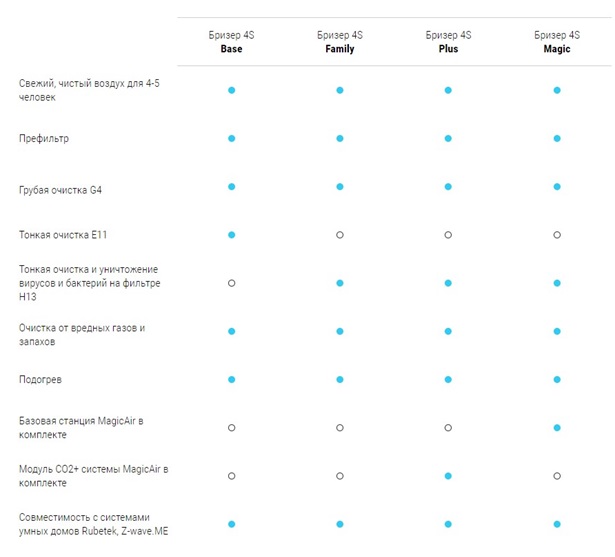
Task: Click the Бризер 4S Plus column header
Action: tap(448, 42)
